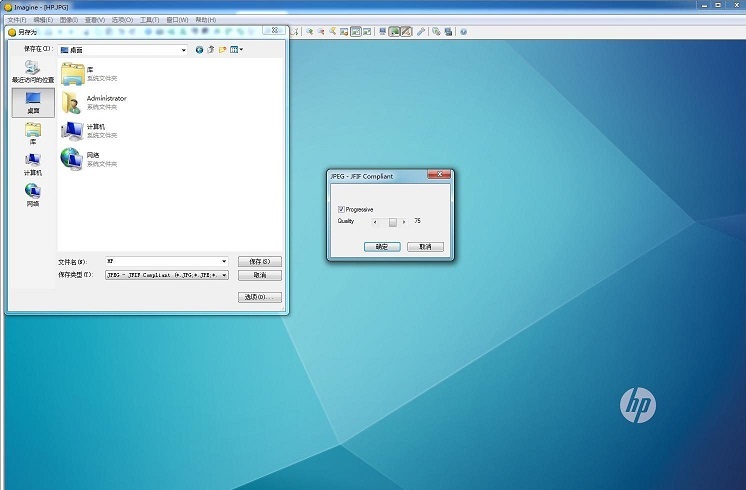Go up one folder level

211,49
